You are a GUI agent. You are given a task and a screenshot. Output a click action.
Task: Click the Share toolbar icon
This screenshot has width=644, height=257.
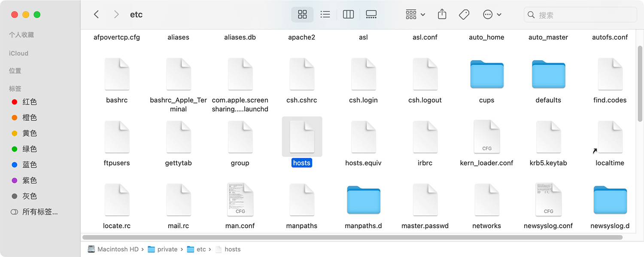442,15
